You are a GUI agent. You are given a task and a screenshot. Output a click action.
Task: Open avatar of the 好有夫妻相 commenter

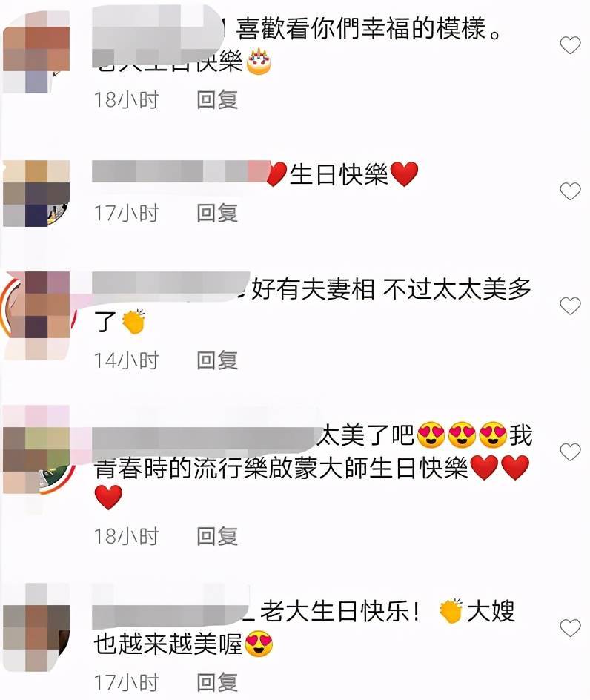36,315
